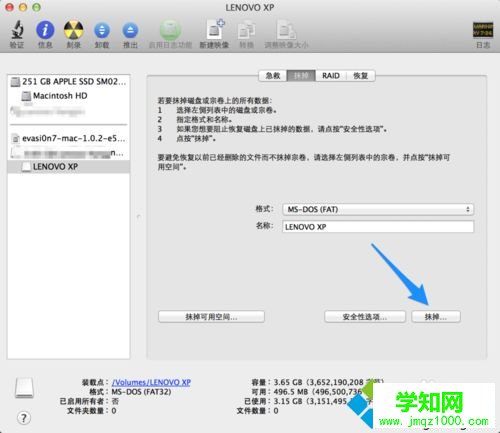This screenshot has width=500, height=433.
Task: Click the MS-DOS (FAT32) format text
Action: [x=141, y=392]
